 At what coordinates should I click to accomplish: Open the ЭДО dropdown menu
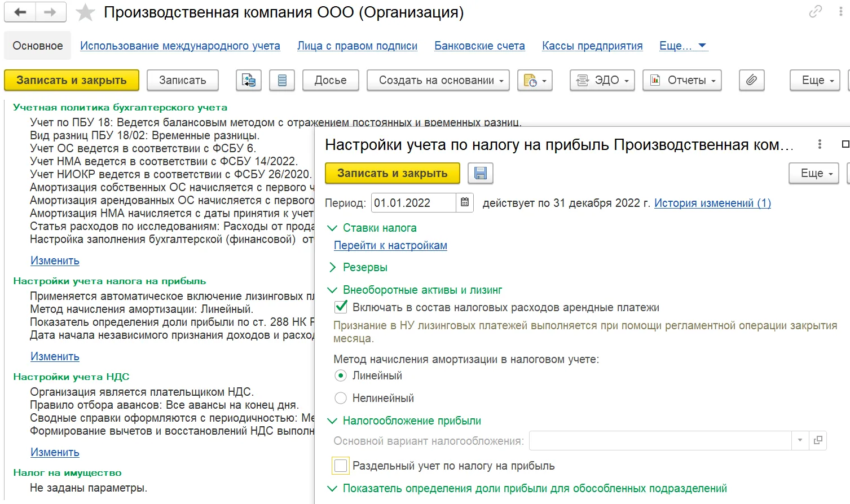(602, 81)
